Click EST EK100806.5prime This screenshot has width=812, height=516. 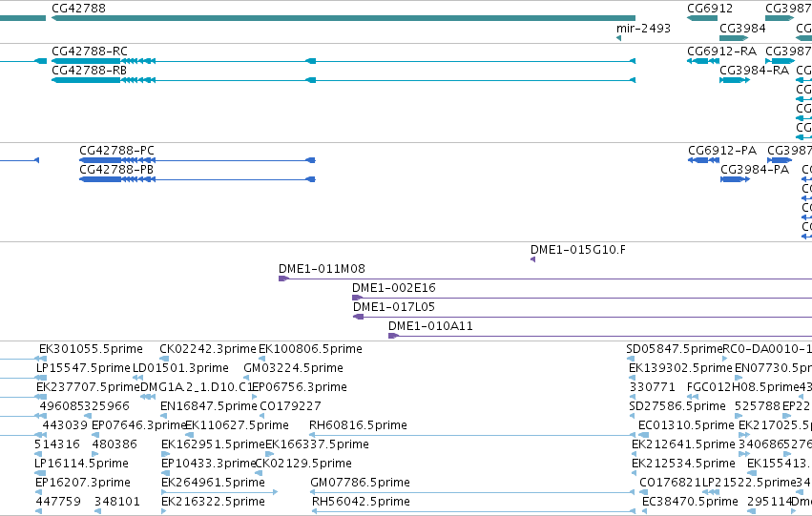click(x=262, y=358)
